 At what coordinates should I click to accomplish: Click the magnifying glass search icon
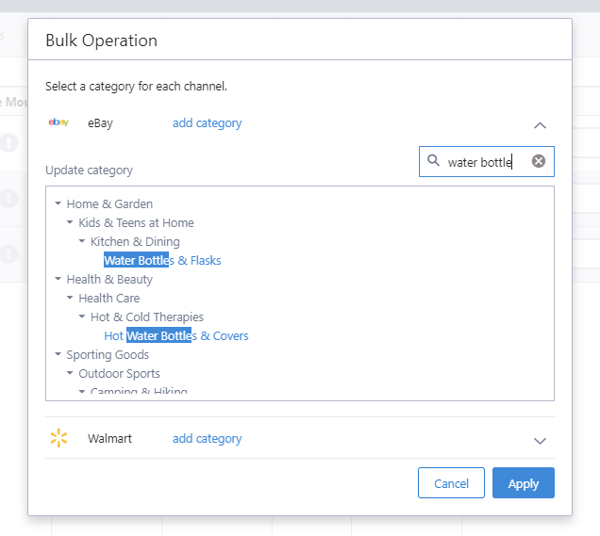(x=433, y=161)
